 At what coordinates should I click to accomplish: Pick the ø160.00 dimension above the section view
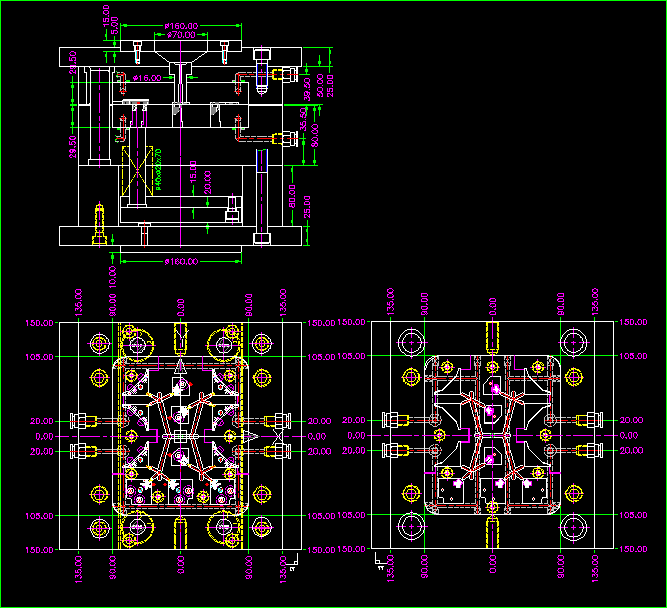point(180,26)
